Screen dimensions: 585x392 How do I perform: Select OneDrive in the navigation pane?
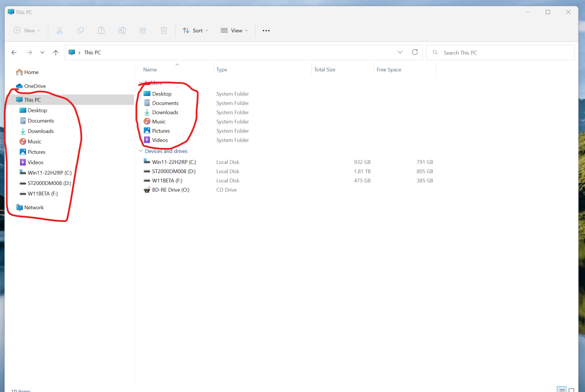tap(35, 86)
